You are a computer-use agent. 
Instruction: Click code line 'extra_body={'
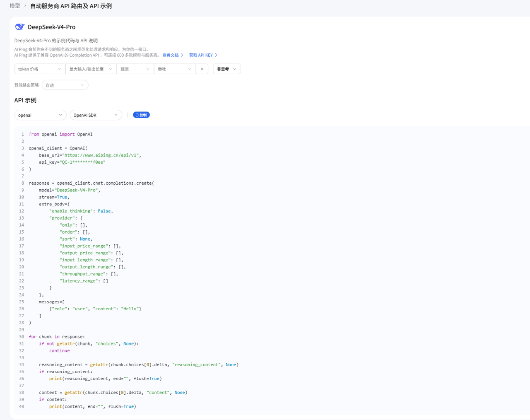pyautogui.click(x=54, y=204)
